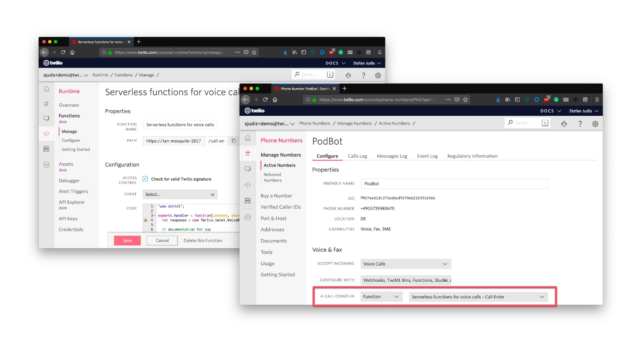Open API Explorer in Runtime sidebar
The width and height of the screenshot is (644, 359).
(x=72, y=202)
